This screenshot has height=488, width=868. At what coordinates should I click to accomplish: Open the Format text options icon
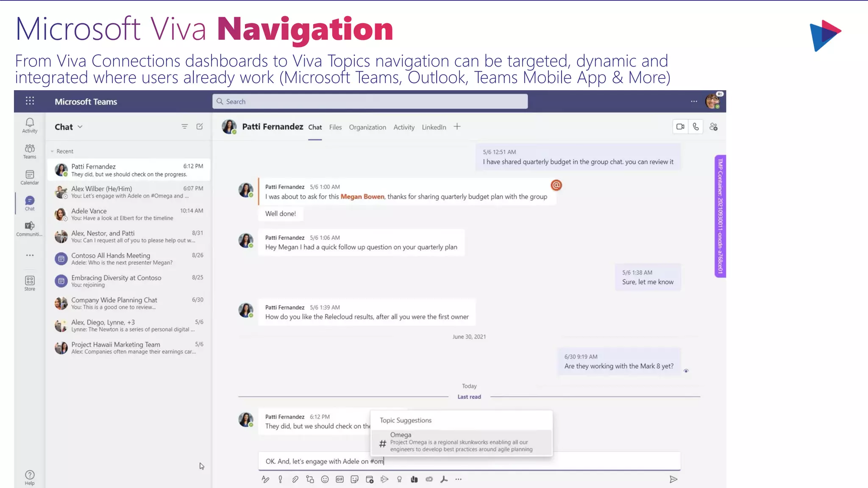[x=265, y=479]
